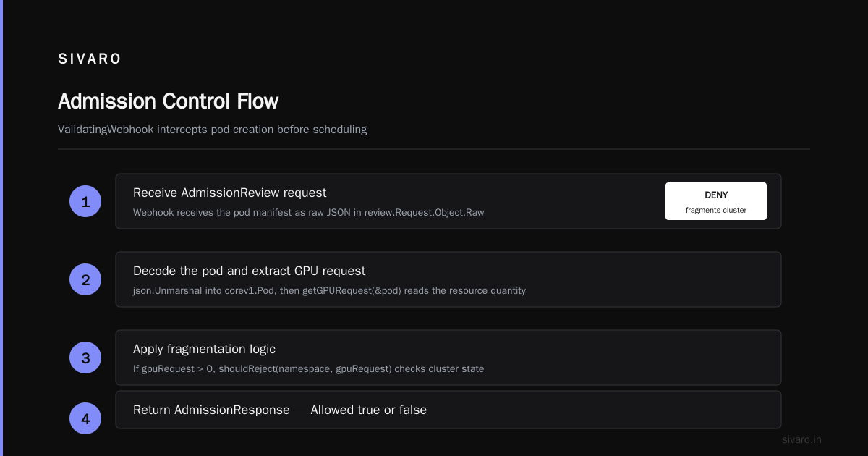Image resolution: width=868 pixels, height=456 pixels.
Task: Select the Return AdmissionResponse card
Action: coord(448,410)
